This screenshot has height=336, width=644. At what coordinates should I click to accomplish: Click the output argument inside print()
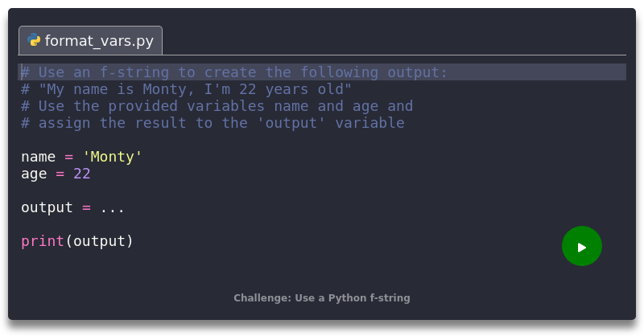[99, 241]
